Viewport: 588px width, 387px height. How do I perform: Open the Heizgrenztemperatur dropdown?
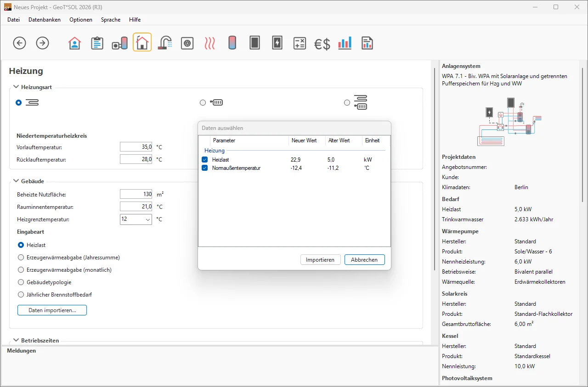point(136,219)
